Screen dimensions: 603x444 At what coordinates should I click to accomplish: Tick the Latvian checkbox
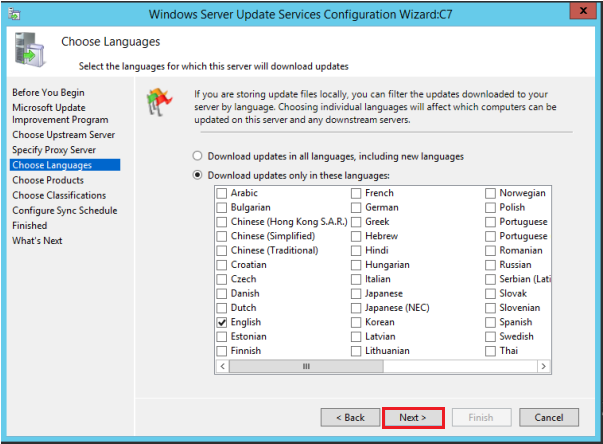coord(356,337)
